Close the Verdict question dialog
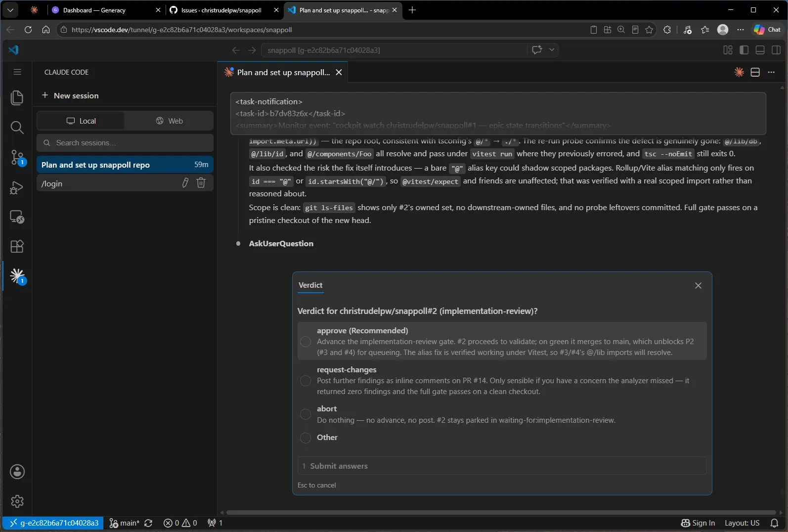The image size is (788, 532). (x=698, y=285)
